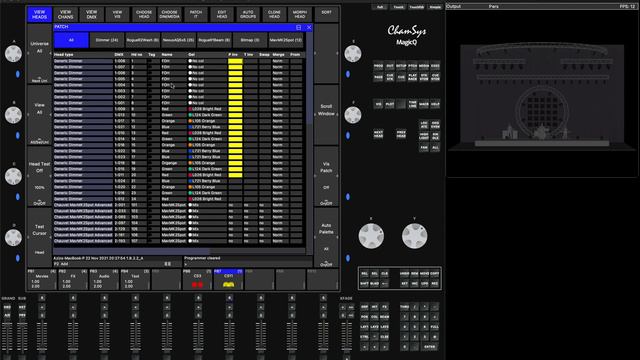This screenshot has width=640, height=360.
Task: Click the 3D visualiser Output stage view
Action: click(x=542, y=93)
